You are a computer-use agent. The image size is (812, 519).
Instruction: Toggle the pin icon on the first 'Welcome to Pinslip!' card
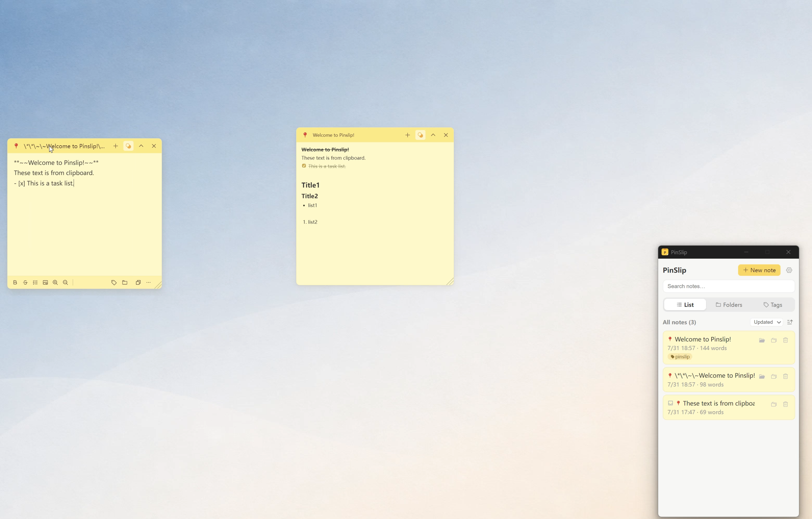point(670,339)
